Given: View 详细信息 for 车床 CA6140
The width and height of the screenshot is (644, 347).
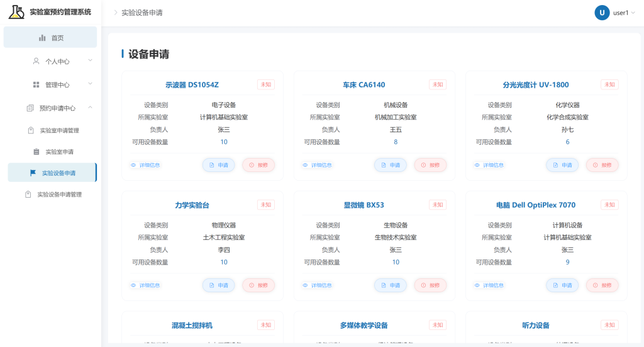Looking at the screenshot, I should point(318,165).
